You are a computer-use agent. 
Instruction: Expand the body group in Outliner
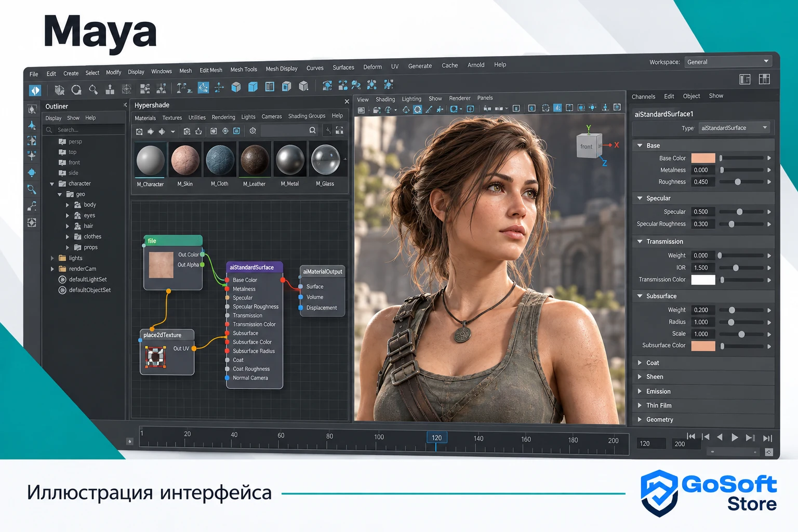tap(67, 205)
